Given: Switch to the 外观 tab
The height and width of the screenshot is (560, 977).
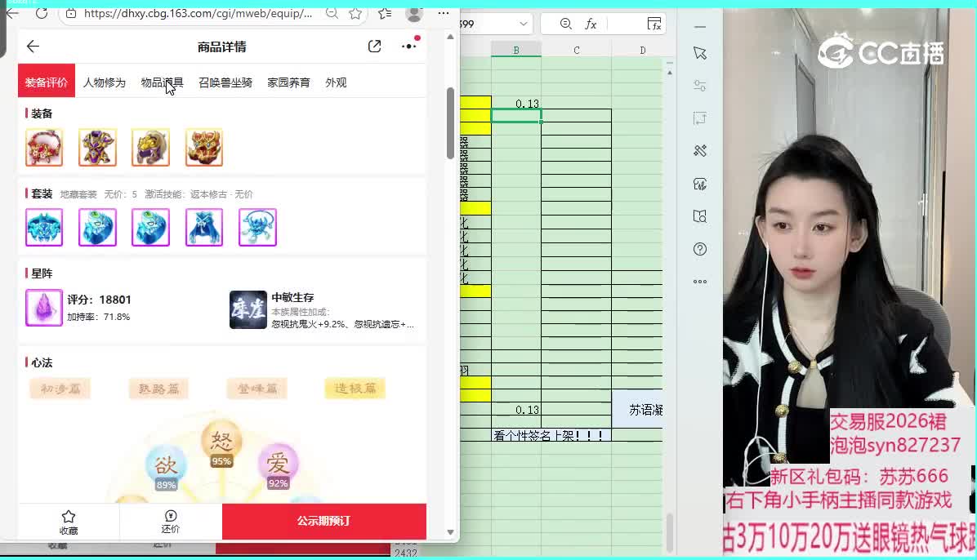Looking at the screenshot, I should (336, 82).
